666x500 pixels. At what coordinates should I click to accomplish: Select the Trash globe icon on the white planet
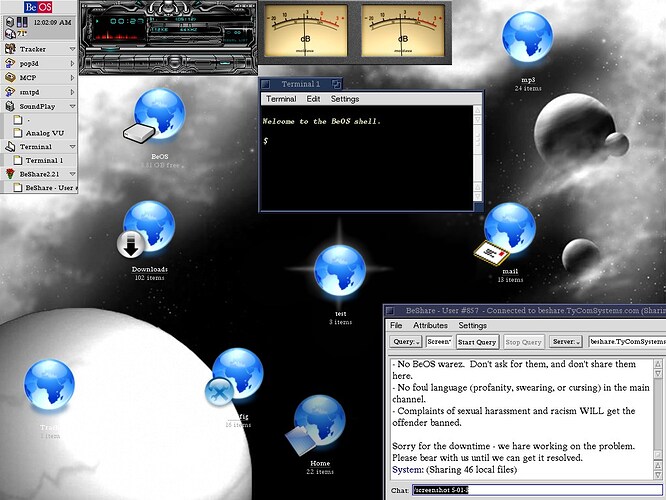coord(49,384)
